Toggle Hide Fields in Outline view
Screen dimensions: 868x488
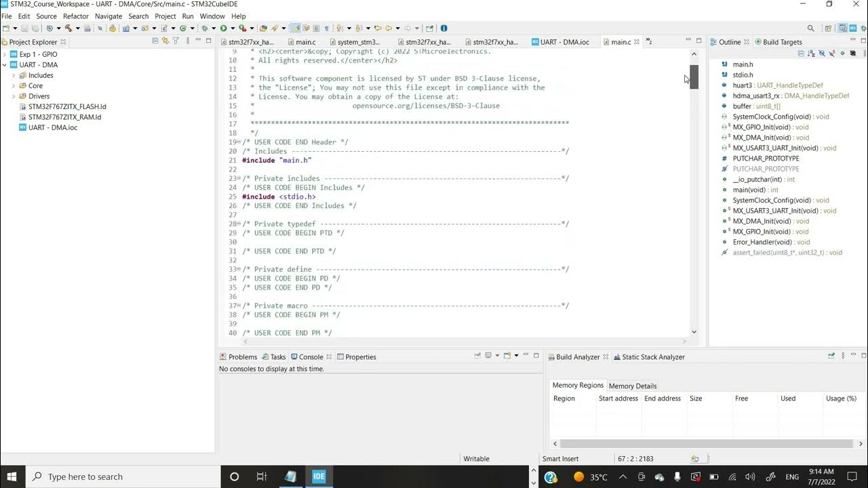pyautogui.click(x=822, y=54)
